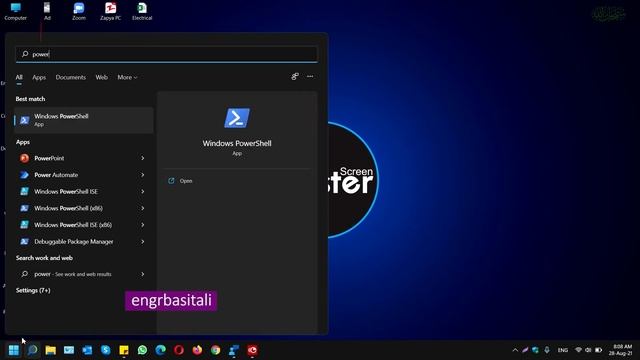Viewport: 640px width, 360px height.
Task: Open the Mail app on taskbar
Action: pyautogui.click(x=69, y=350)
